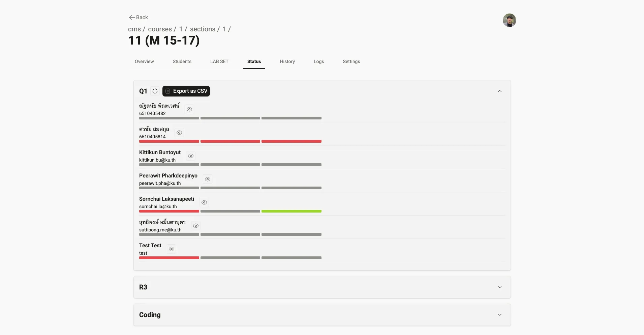Open eye icon for Kittikun Buntoyut
Screen dimensions: 644x335
(191, 156)
